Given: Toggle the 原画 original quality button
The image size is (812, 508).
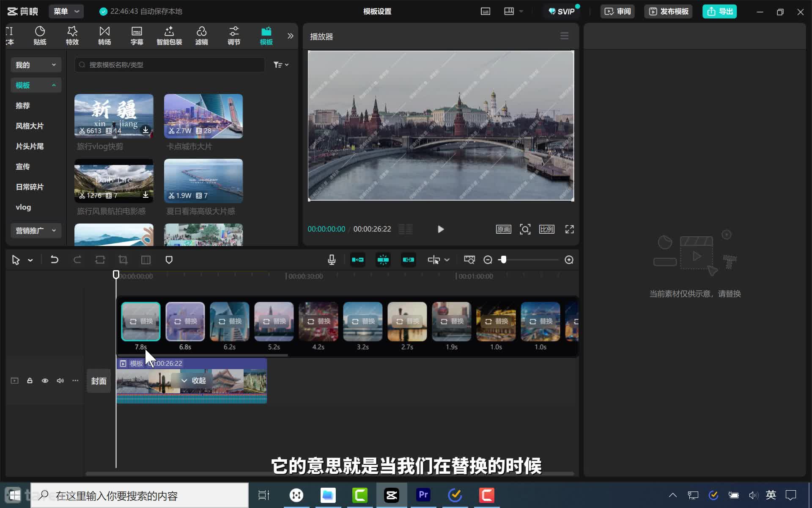Looking at the screenshot, I should (x=503, y=229).
